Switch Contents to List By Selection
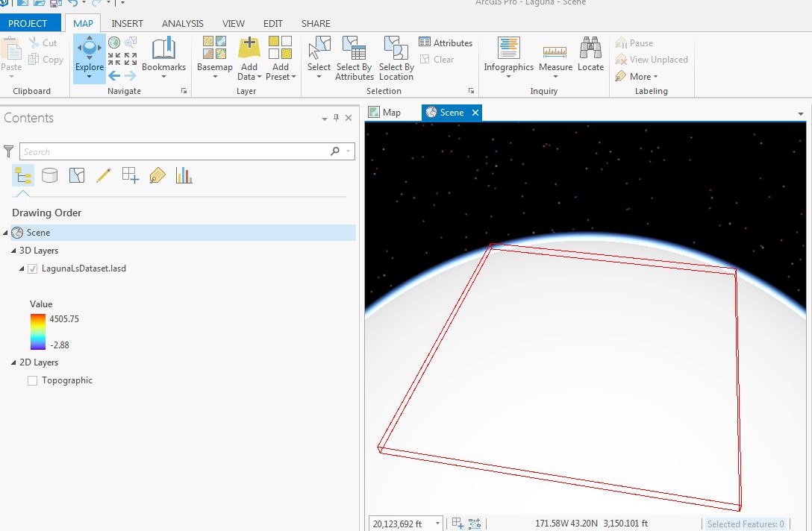 click(77, 176)
